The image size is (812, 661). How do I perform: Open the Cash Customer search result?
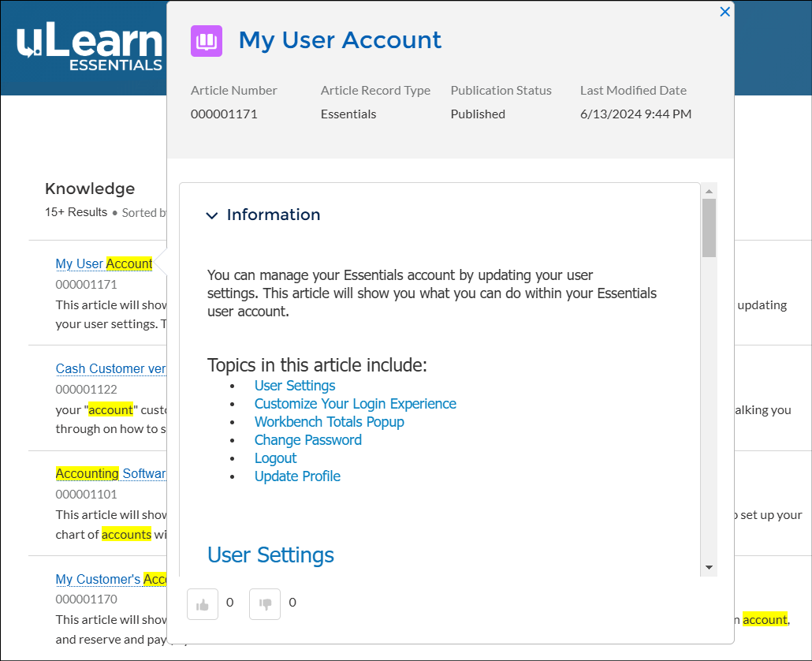coord(110,368)
